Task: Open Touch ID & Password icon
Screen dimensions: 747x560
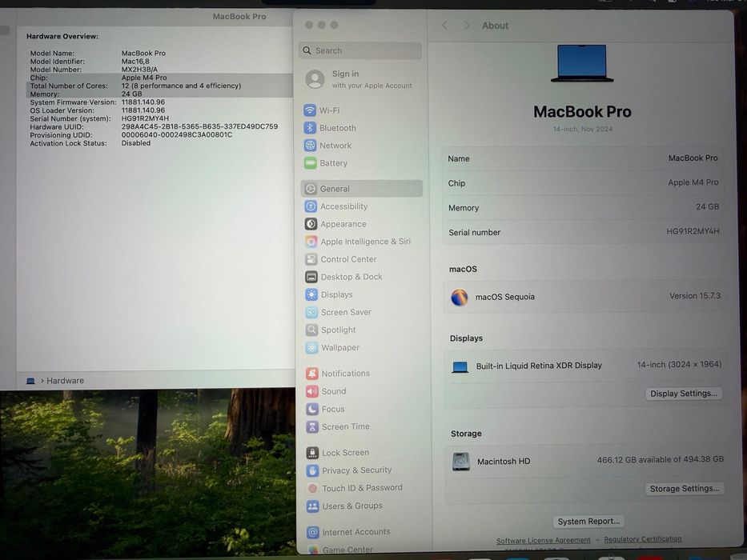Action: 312,488
